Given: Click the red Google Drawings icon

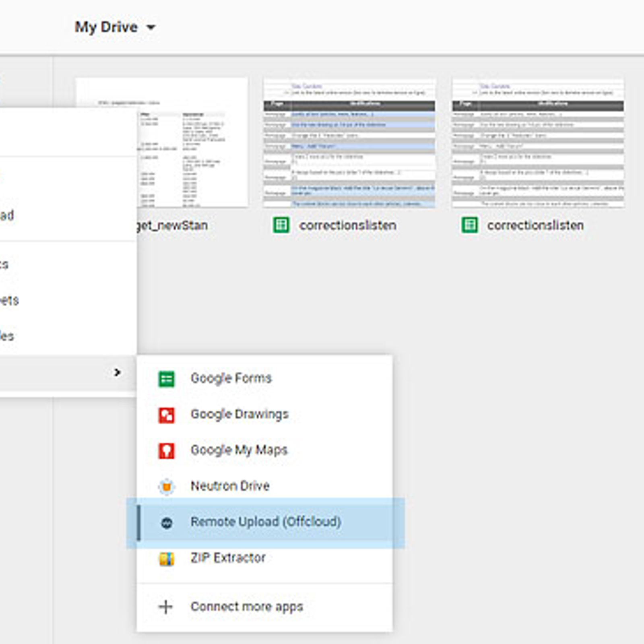Looking at the screenshot, I should [x=166, y=415].
